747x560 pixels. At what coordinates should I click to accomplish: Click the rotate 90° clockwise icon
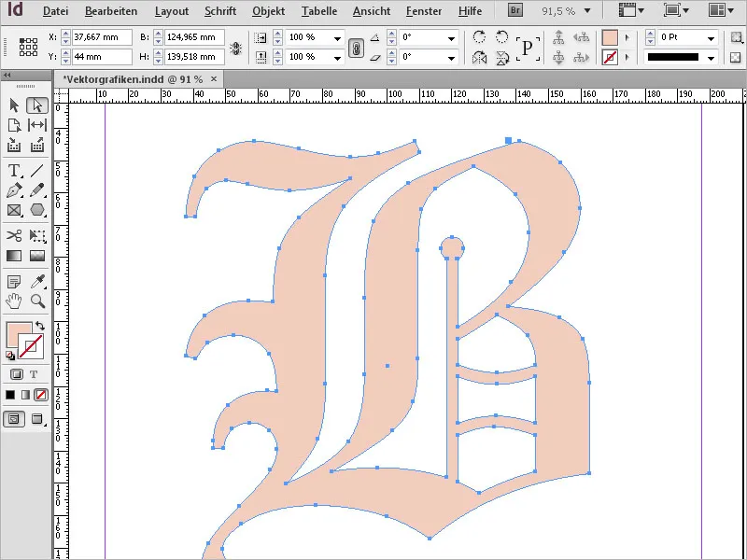(479, 37)
